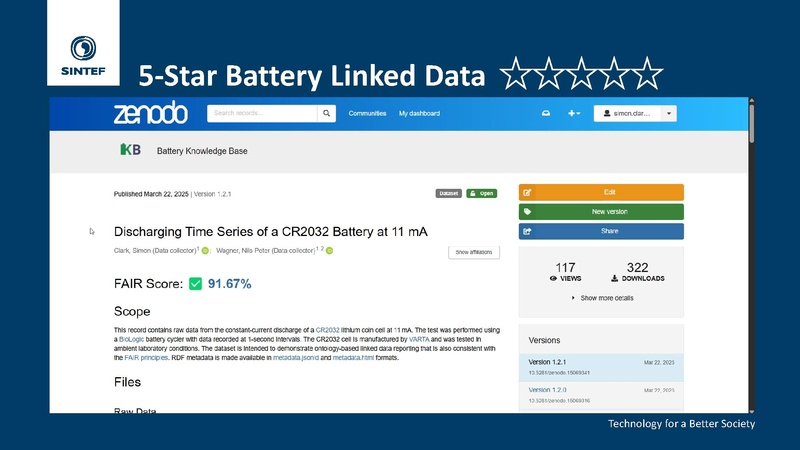Open the inbox tray icon

[546, 114]
